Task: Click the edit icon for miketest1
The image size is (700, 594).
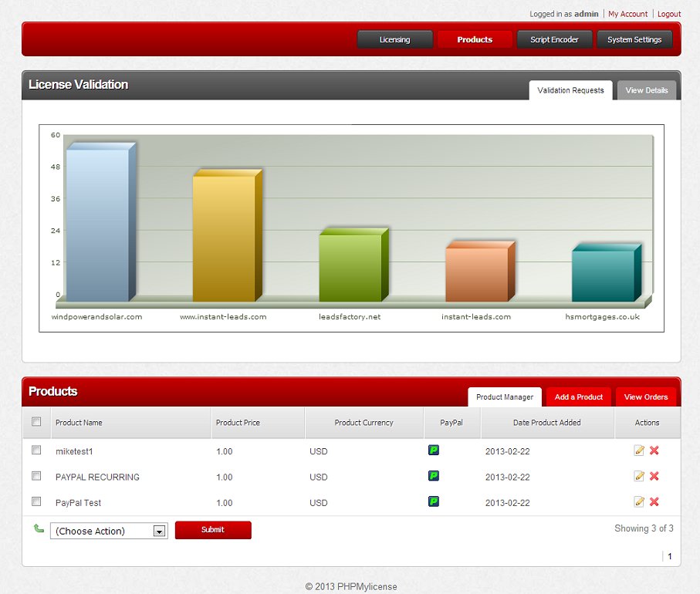Action: pyautogui.click(x=639, y=451)
